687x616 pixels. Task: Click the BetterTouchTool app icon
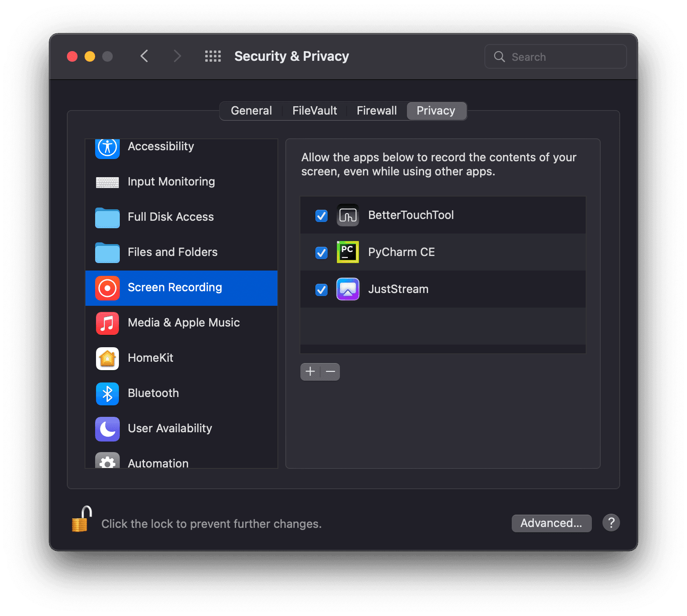(x=348, y=215)
